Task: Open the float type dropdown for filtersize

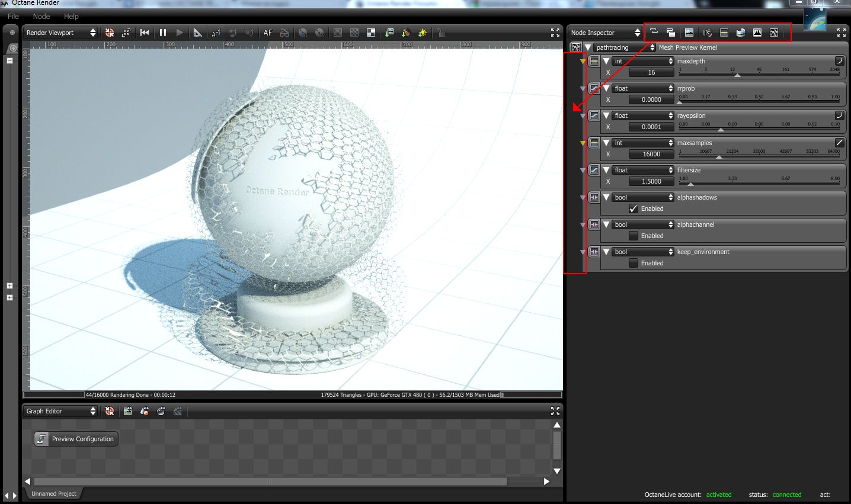Action: point(643,170)
